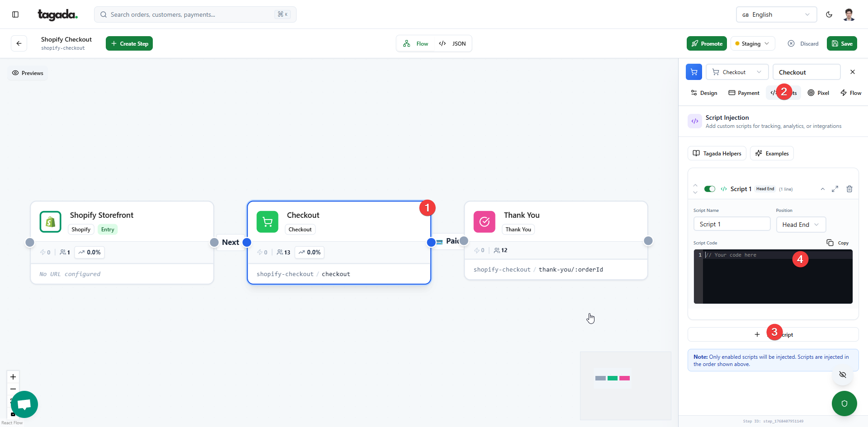
Task: Open the Pixel tab
Action: [x=818, y=93]
